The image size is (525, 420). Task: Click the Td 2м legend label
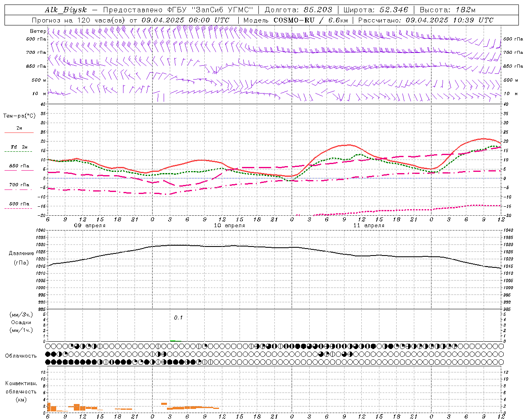point(19,147)
